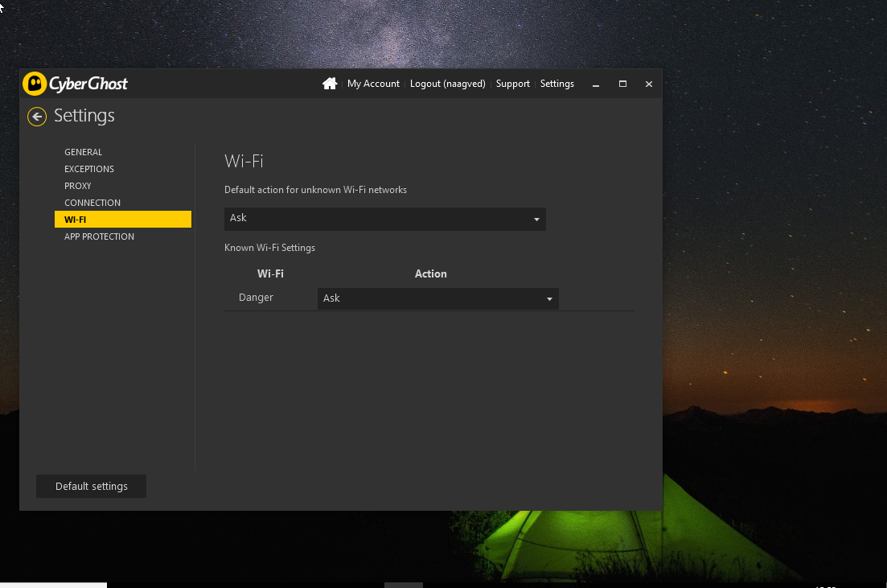Click the Danger network name
887x588 pixels.
256,298
